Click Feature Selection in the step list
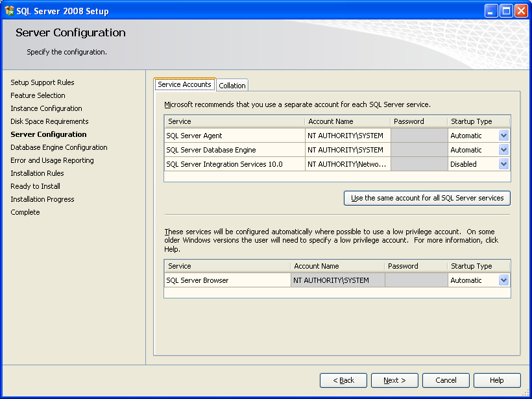The image size is (532, 399). pyautogui.click(x=38, y=95)
